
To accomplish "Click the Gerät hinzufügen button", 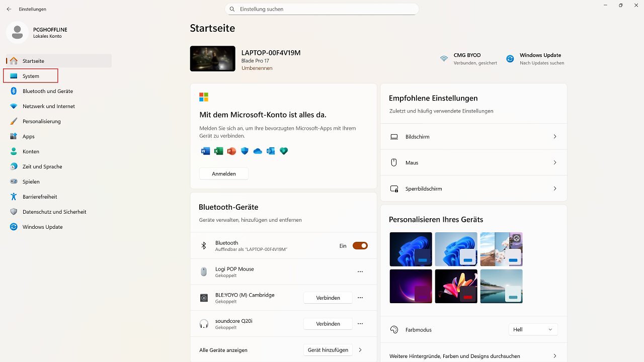I will coord(328,350).
